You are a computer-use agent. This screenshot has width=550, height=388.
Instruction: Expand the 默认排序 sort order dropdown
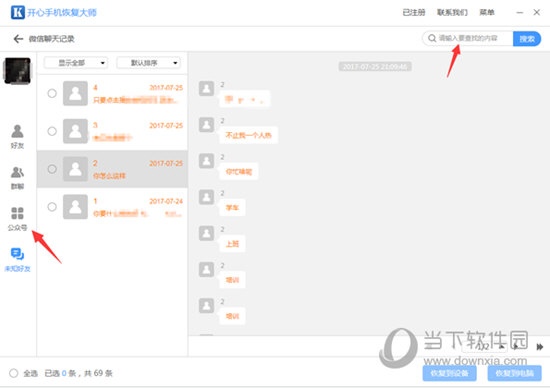coord(148,63)
